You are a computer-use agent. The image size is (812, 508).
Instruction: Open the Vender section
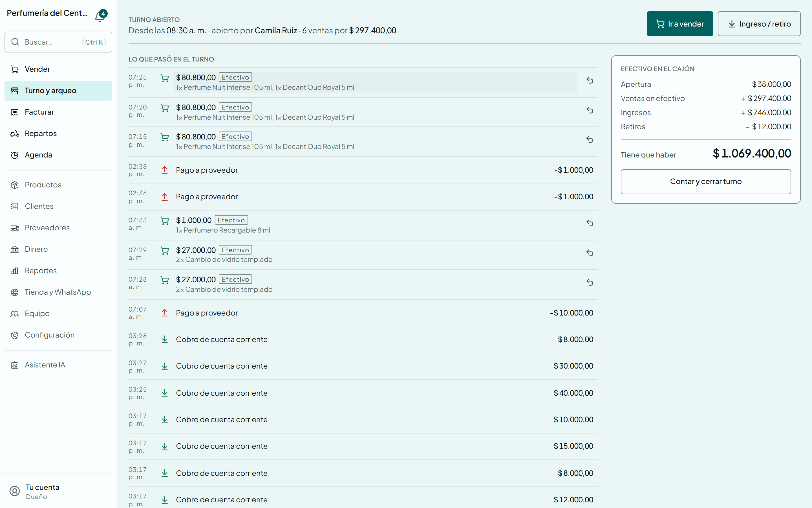58,69
